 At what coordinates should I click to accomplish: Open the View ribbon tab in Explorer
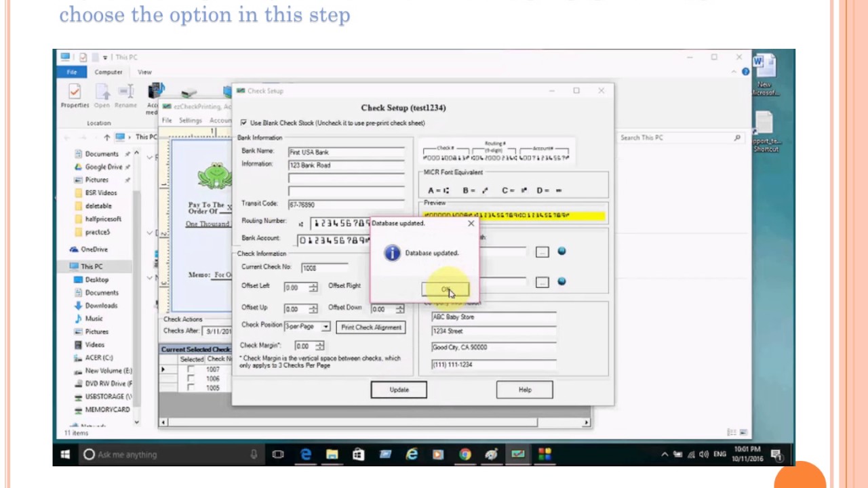pos(144,72)
